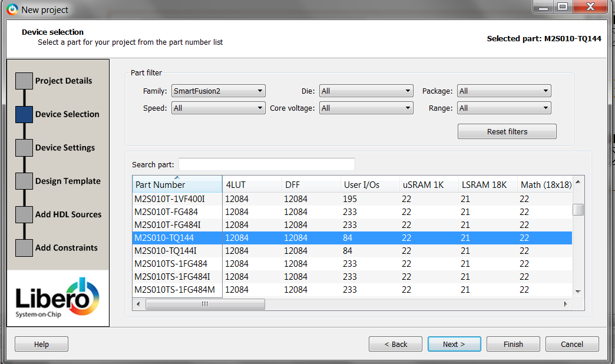Click the Next > button
Screen dimensions: 615x364
(x=454, y=344)
